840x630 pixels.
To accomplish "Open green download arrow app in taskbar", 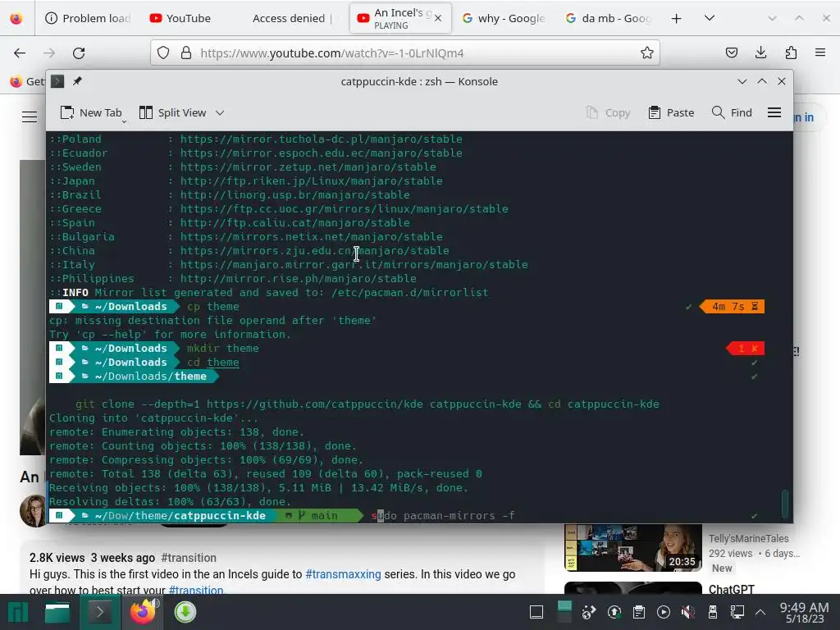I will [x=185, y=612].
